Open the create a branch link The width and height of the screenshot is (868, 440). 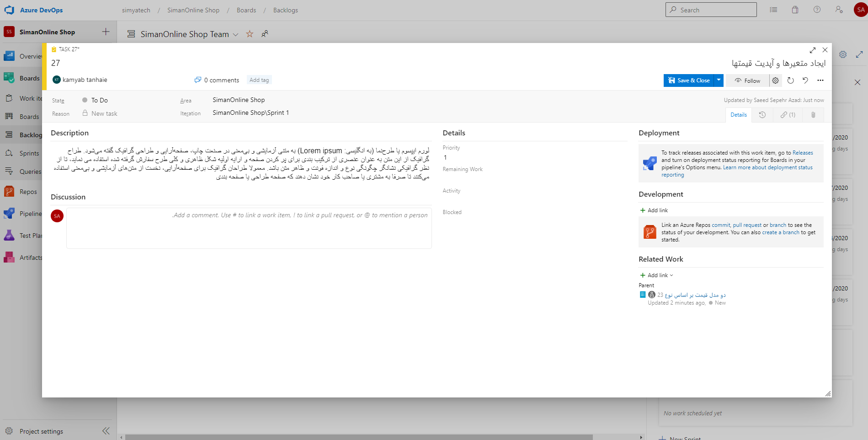click(x=781, y=232)
